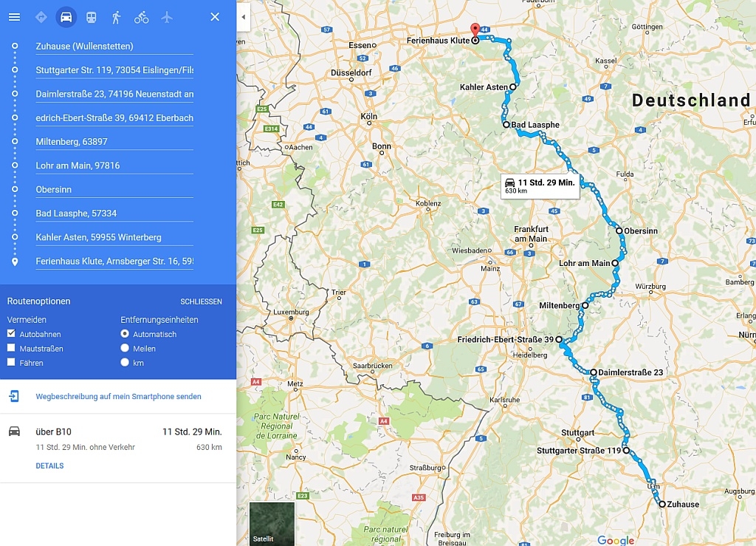Select the best travel mode icon
Image resolution: width=756 pixels, height=546 pixels.
(41, 18)
